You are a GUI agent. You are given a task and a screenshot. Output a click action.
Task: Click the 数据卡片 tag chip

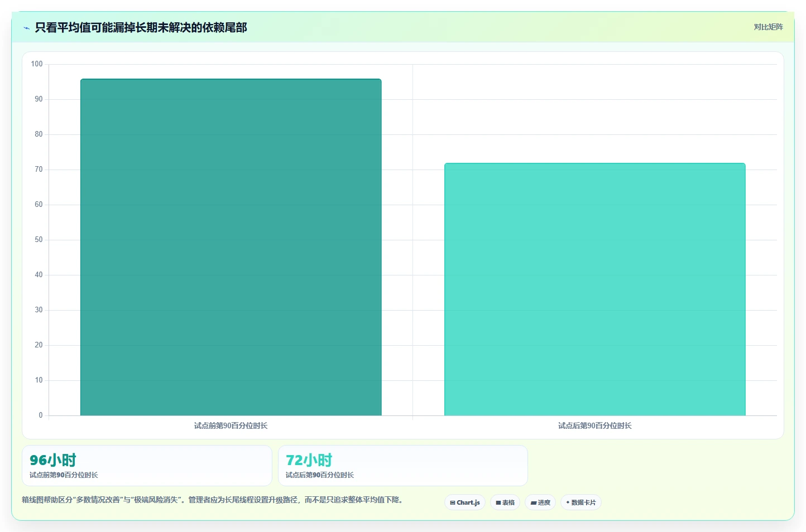[581, 502]
